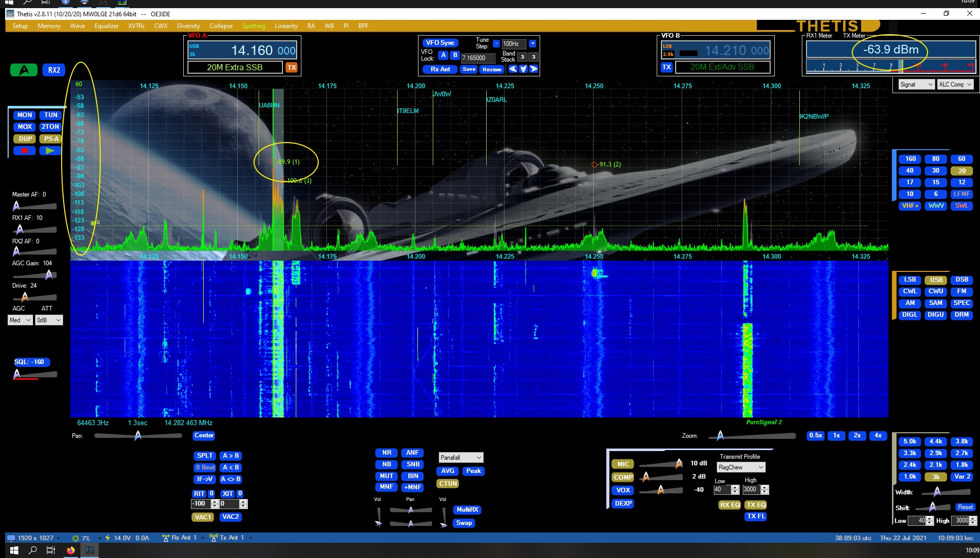This screenshot has height=558, width=980.
Task: Click the Tx Ant 1 status bar icon
Action: 214,538
